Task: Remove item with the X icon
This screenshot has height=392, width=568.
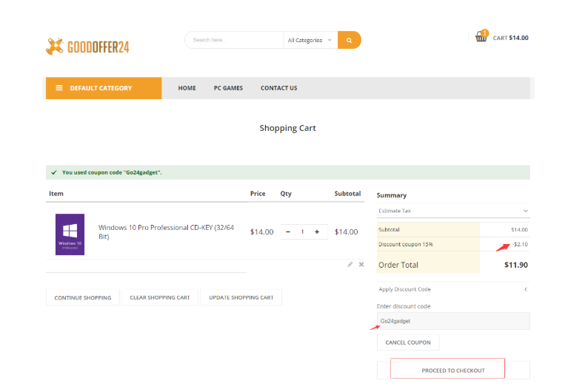Action: (x=361, y=264)
